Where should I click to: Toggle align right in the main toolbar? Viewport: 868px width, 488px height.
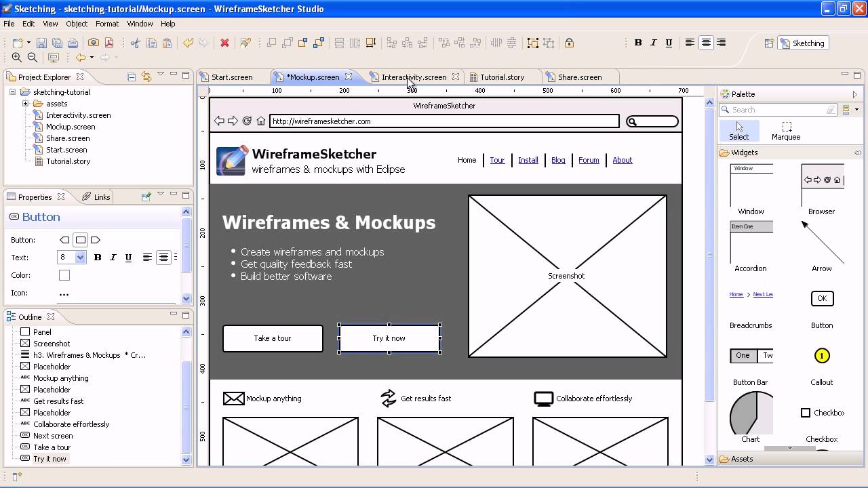(721, 43)
